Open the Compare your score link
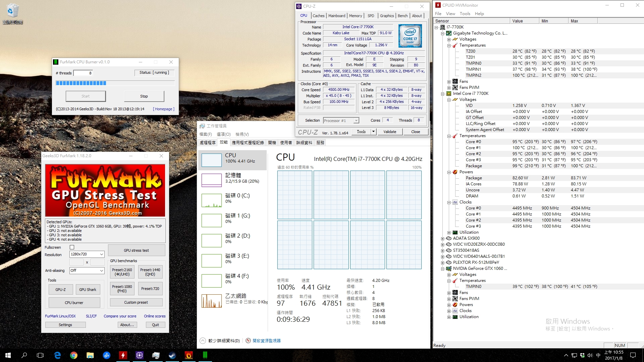Image resolution: width=644 pixels, height=362 pixels. 120,316
